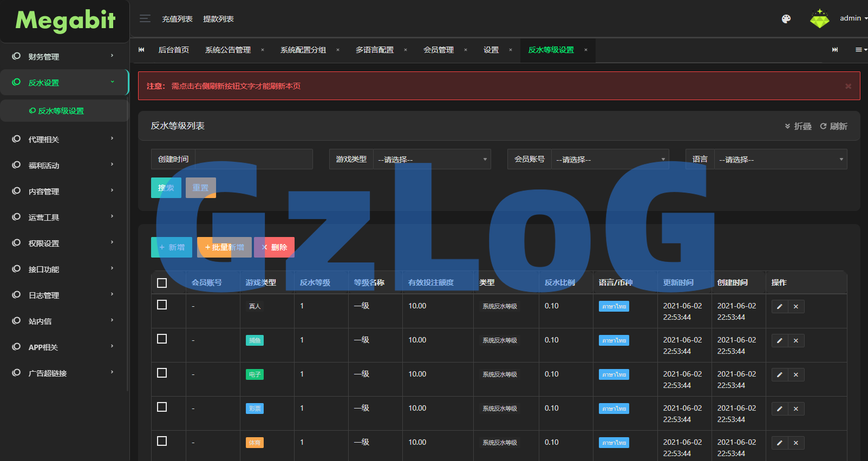This screenshot has height=461, width=868.
Task: Check the third row checkbox
Action: (162, 373)
